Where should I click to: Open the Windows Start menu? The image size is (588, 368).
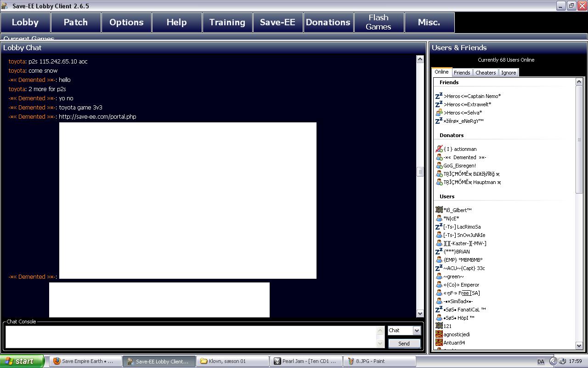click(23, 361)
